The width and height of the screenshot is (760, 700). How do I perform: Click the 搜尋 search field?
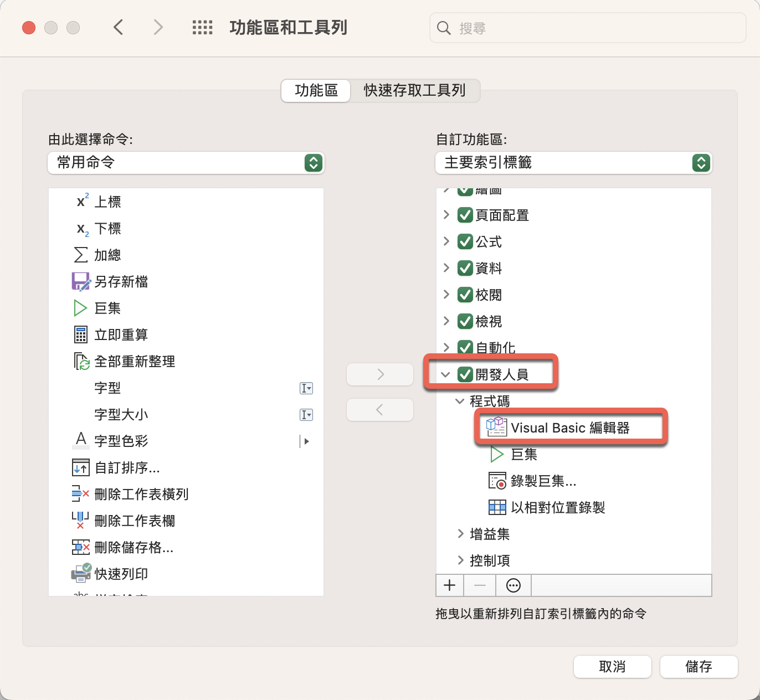(588, 28)
